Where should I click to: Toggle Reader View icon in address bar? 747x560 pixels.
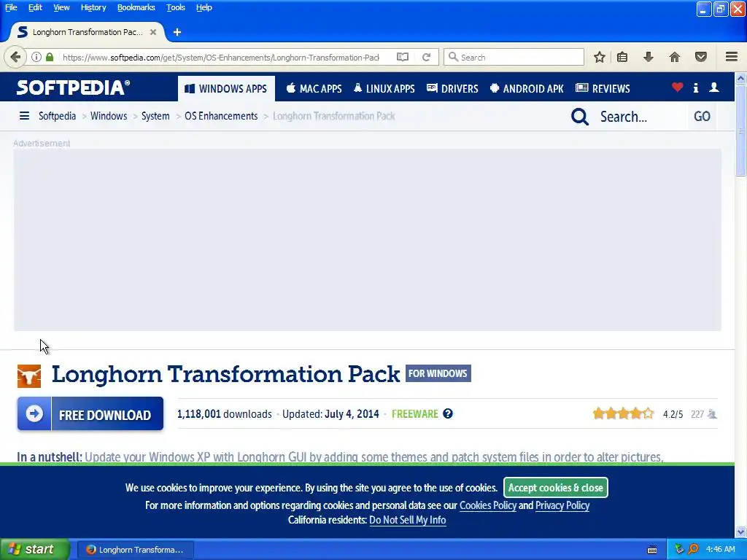point(403,57)
